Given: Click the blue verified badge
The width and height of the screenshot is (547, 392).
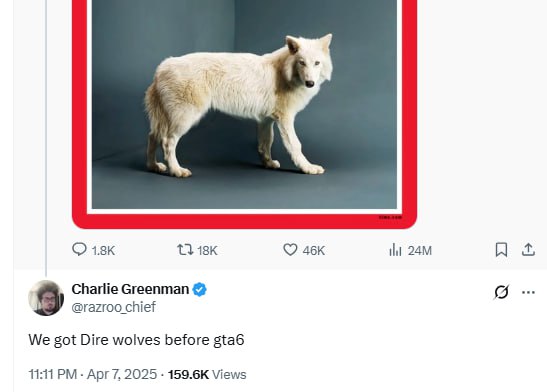Looking at the screenshot, I should pyautogui.click(x=200, y=289).
